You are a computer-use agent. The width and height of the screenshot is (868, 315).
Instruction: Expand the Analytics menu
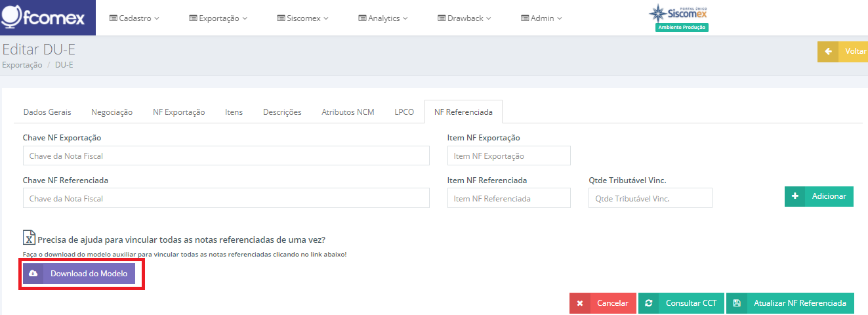(383, 18)
